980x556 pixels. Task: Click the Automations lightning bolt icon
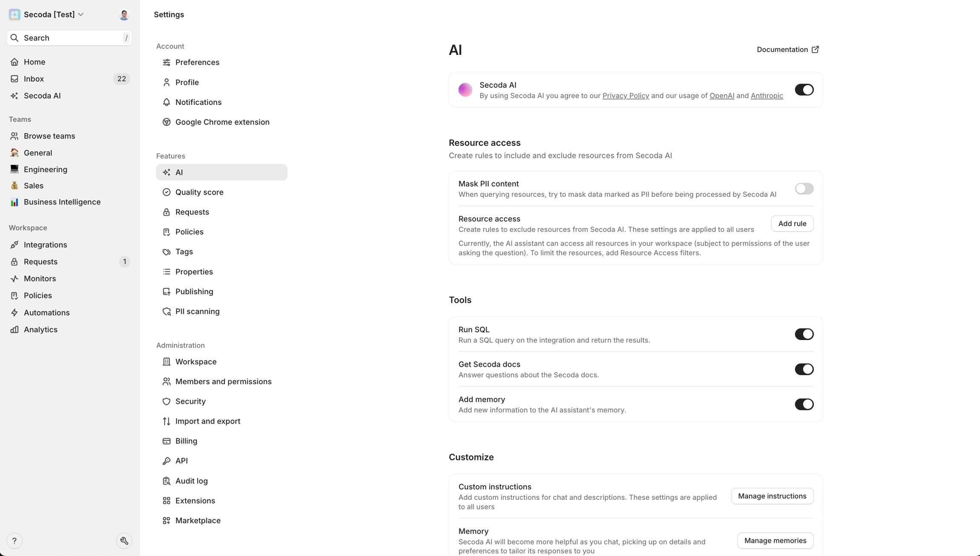pyautogui.click(x=14, y=313)
